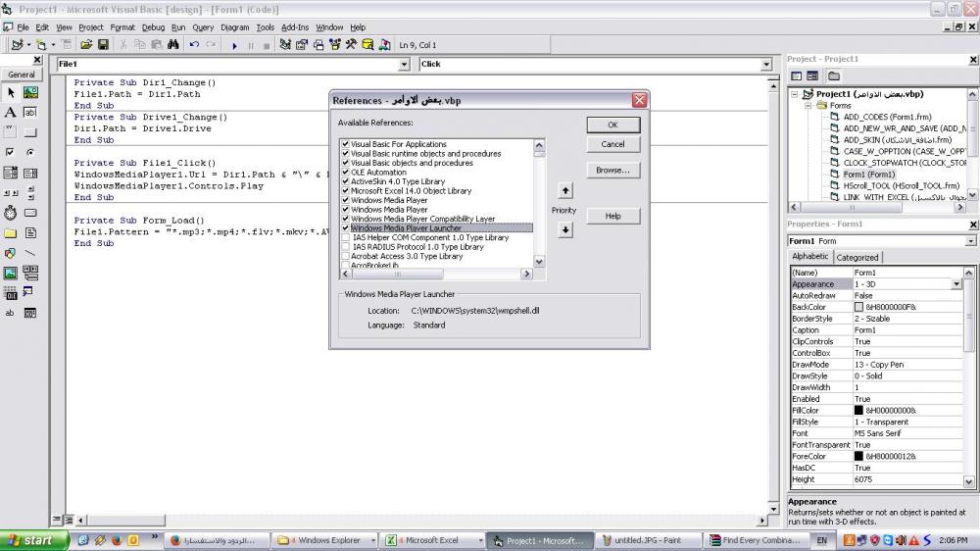Screen dimensions: 980x551
Task: Save the project with the floppy icon
Action: coord(103,45)
